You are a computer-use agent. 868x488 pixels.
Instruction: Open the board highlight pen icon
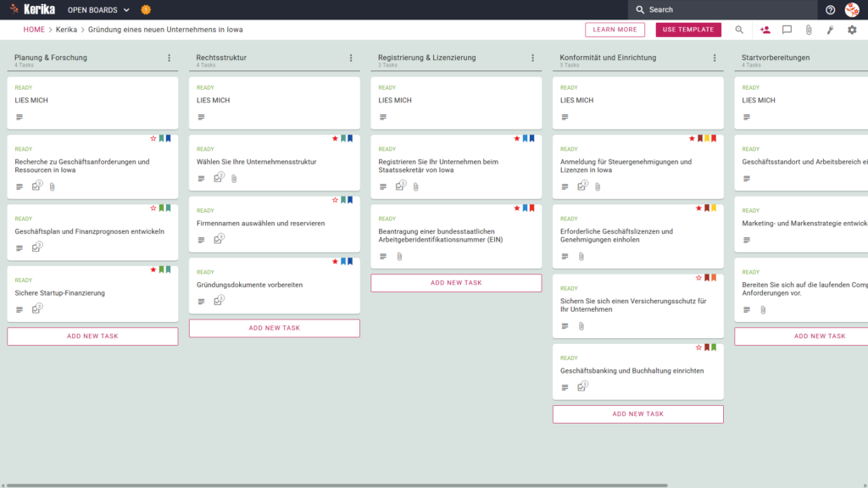831,30
